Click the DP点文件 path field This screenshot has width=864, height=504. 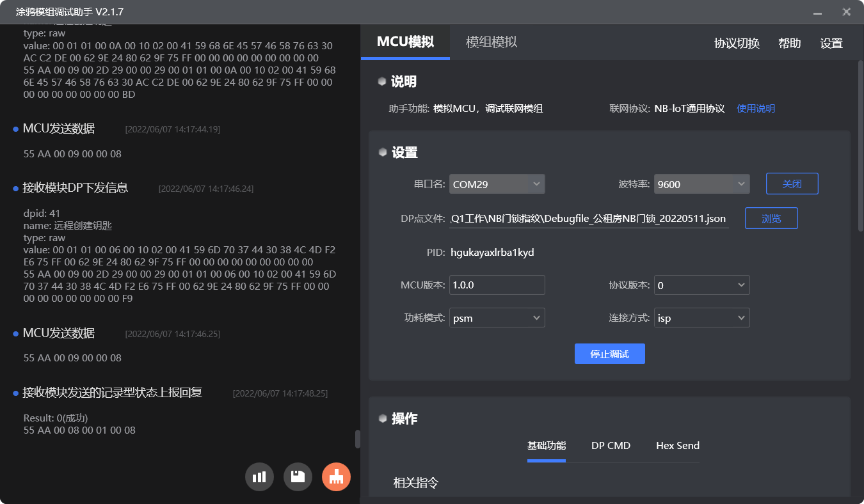589,218
